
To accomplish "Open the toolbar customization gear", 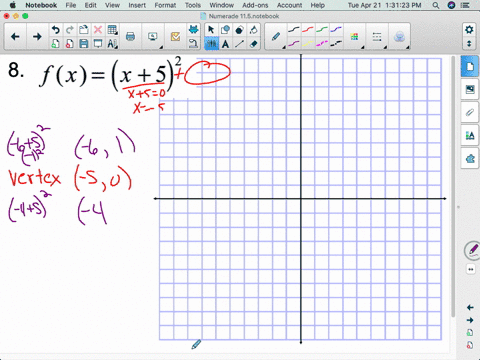I will click(x=469, y=30).
